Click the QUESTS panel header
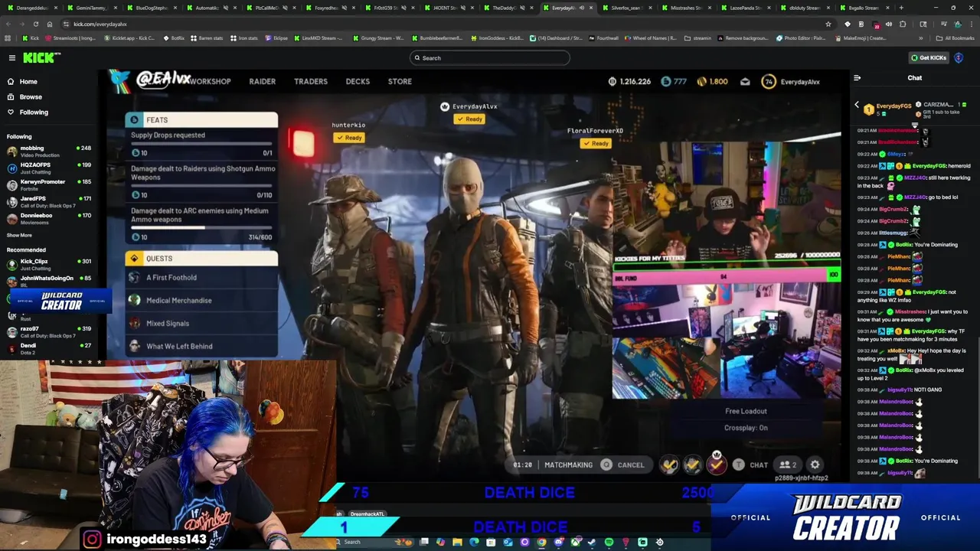 click(x=201, y=258)
